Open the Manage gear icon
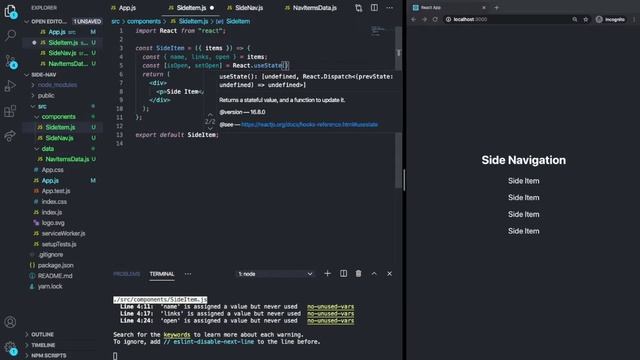The height and width of the screenshot is (360, 640). coord(10,347)
